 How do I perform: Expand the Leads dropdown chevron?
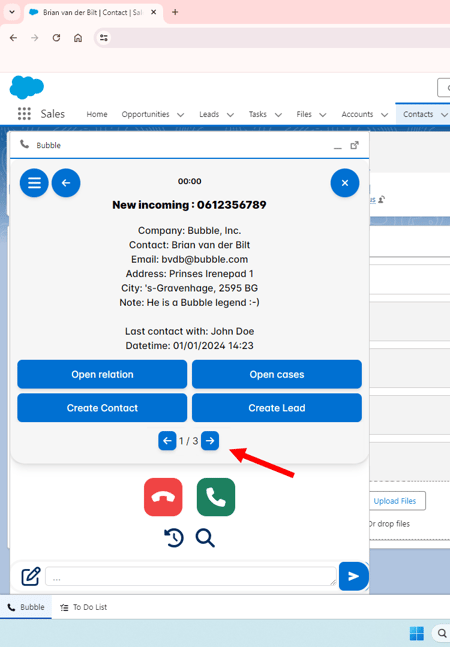tap(230, 115)
